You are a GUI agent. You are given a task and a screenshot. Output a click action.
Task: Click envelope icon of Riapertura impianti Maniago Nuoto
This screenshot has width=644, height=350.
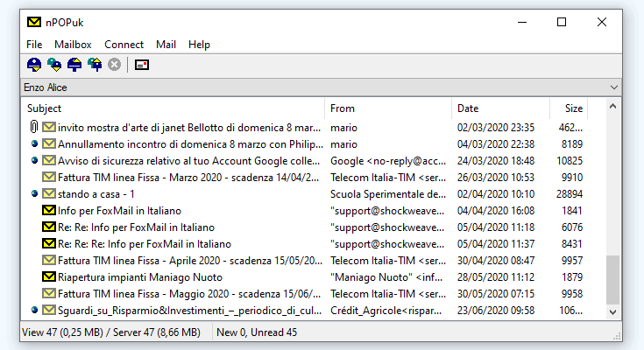pyautogui.click(x=49, y=276)
